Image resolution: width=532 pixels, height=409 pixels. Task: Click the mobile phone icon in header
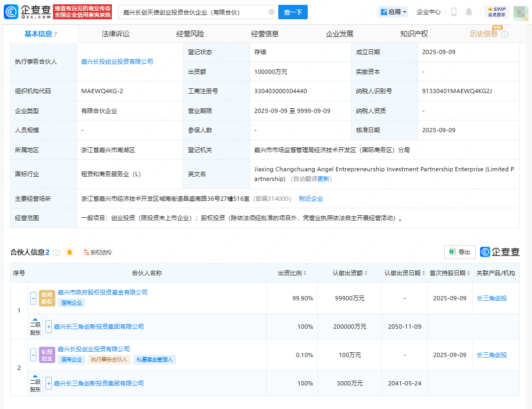click(454, 12)
